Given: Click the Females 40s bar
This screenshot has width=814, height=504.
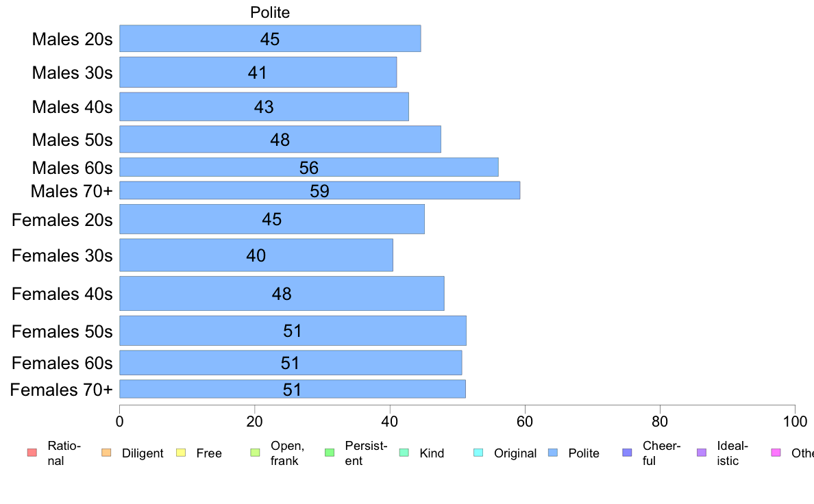Looking at the screenshot, I should [282, 293].
